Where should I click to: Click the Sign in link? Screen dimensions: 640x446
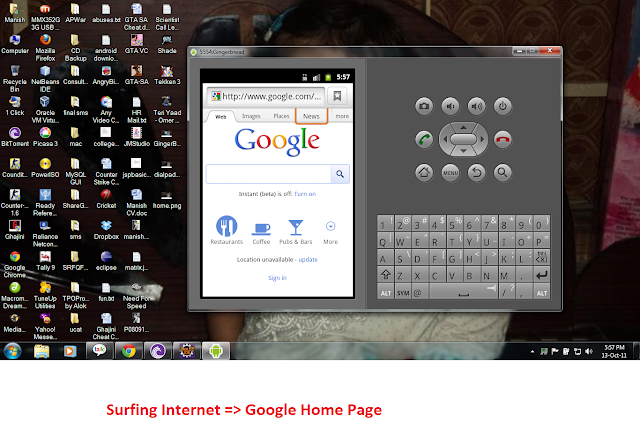(x=278, y=278)
